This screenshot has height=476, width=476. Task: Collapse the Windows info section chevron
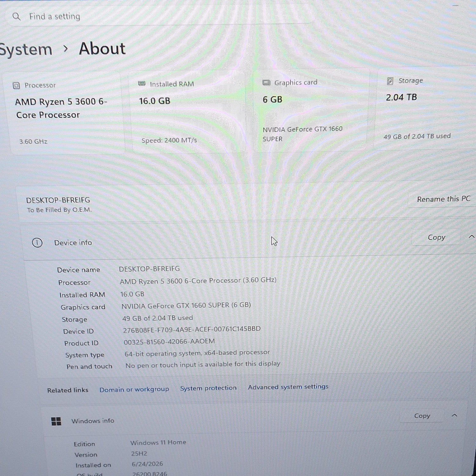coord(454,415)
